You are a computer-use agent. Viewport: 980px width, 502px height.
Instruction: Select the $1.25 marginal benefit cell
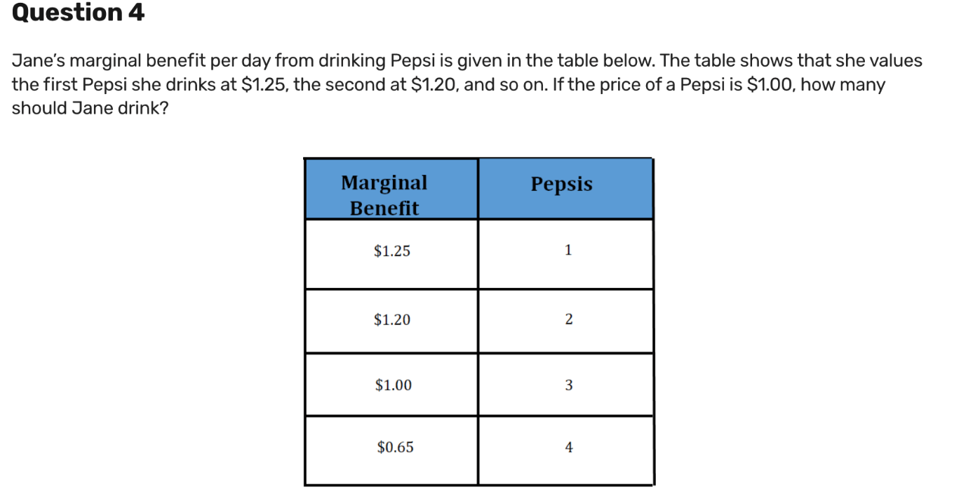tap(391, 254)
